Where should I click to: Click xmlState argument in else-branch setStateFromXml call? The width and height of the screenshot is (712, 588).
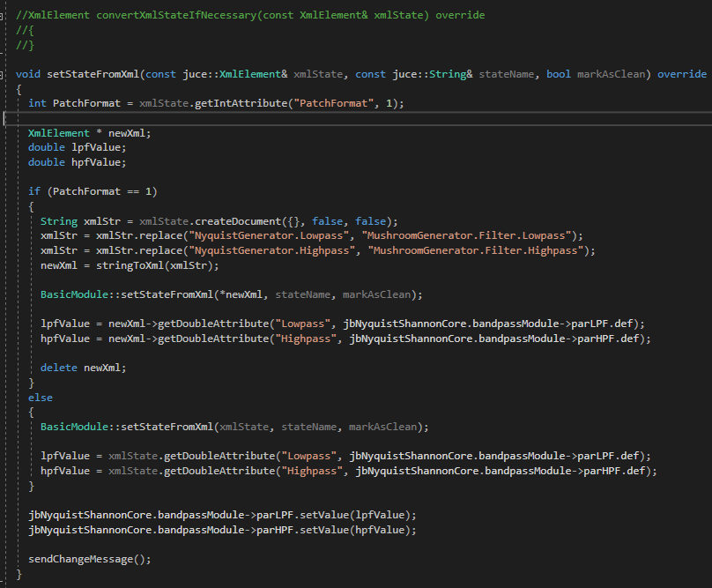[244, 427]
